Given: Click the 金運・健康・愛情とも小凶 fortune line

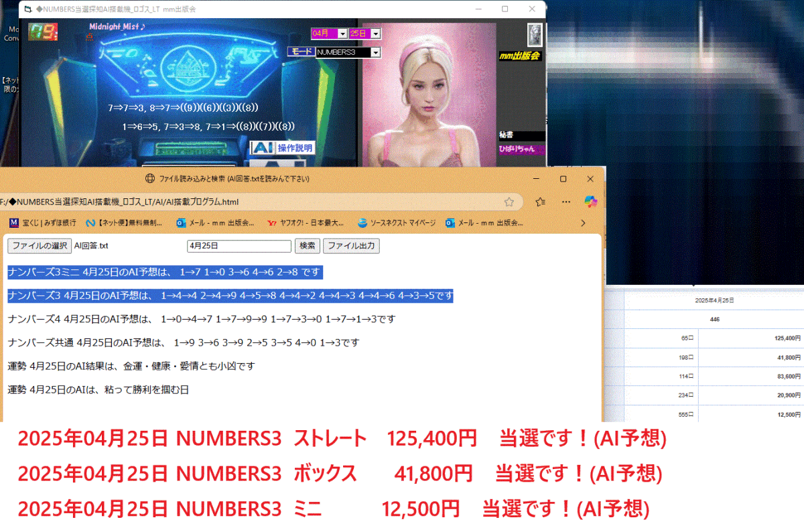Looking at the screenshot, I should [x=131, y=366].
